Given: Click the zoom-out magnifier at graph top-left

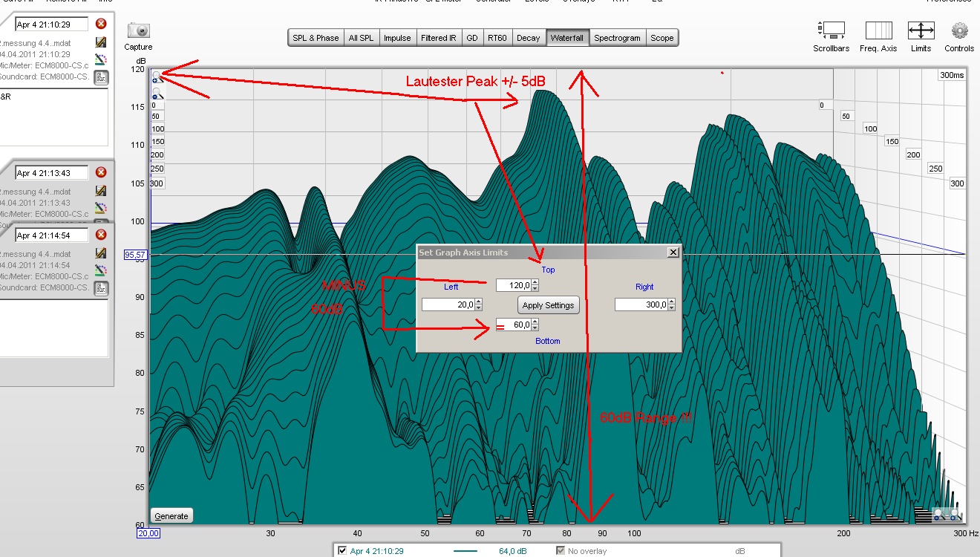Looking at the screenshot, I should pos(157,94).
